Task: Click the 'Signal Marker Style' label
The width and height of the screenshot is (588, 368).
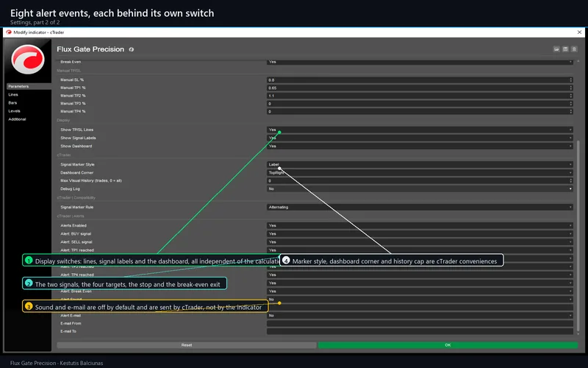Action: [x=77, y=164]
